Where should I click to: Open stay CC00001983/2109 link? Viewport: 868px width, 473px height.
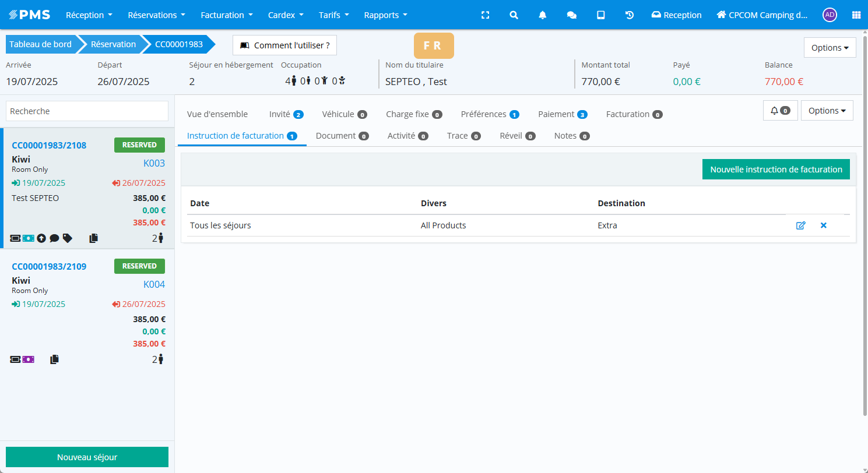49,266
